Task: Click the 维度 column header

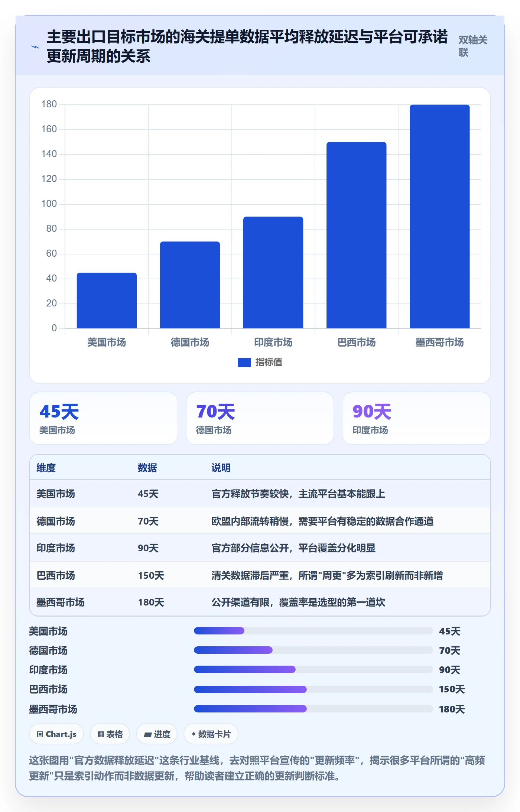Action: click(46, 468)
